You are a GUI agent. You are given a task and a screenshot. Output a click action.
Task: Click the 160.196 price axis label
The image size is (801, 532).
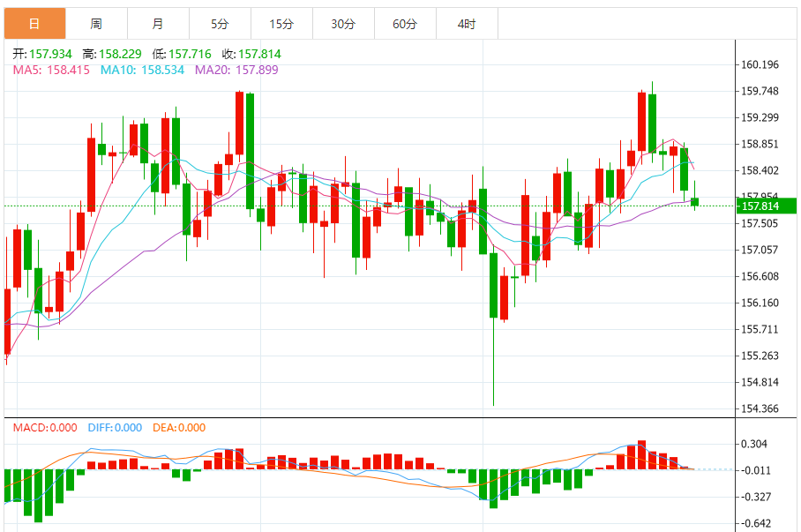(x=760, y=64)
